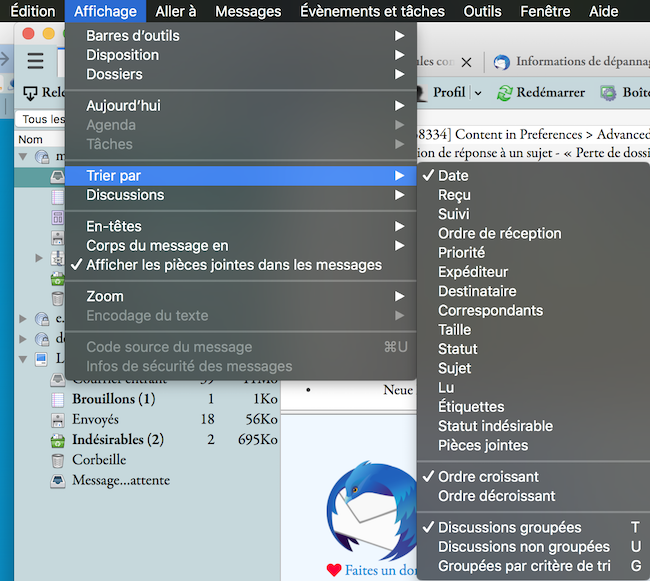Click the red heart donation icon
Viewport: 650px width, 581px height.
point(334,570)
